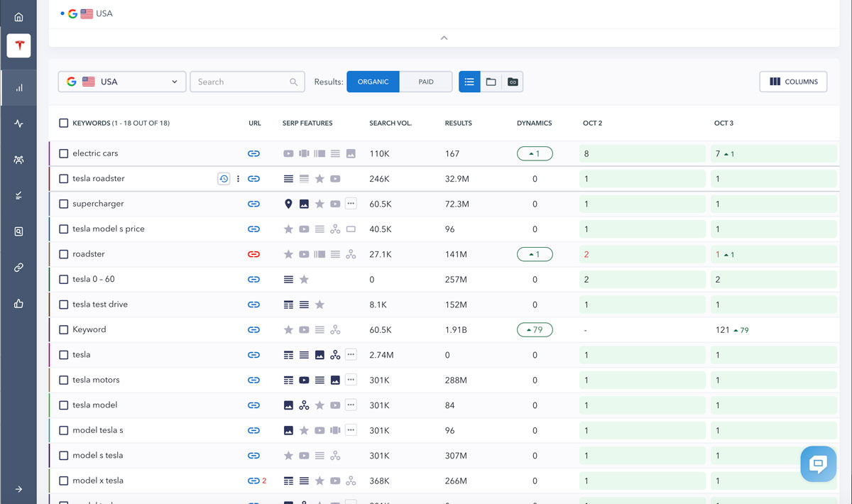
Task: Sort by DYNAMICS column header
Action: [x=535, y=123]
